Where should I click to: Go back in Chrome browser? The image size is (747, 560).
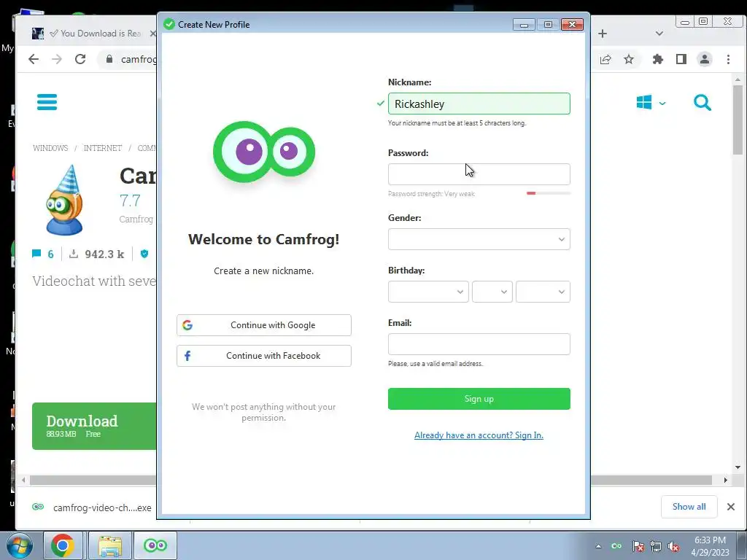pyautogui.click(x=34, y=59)
